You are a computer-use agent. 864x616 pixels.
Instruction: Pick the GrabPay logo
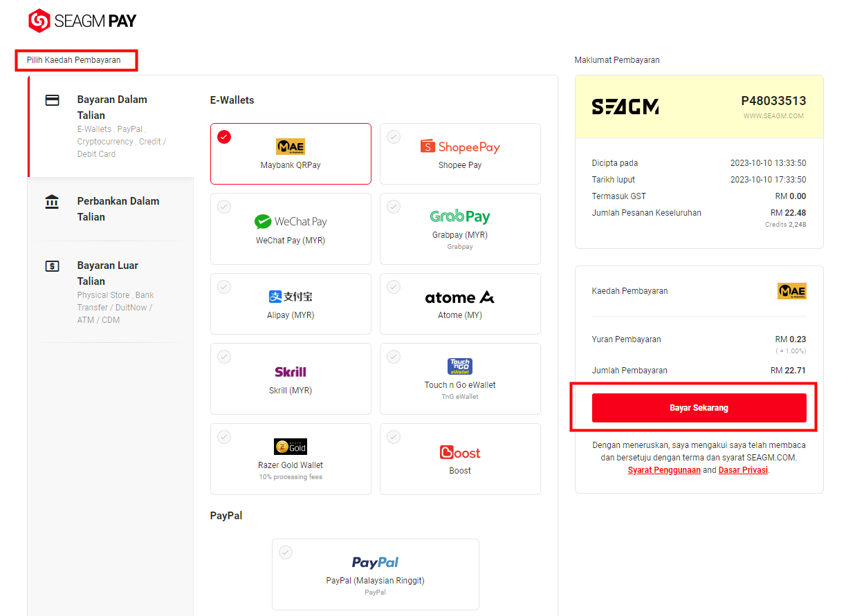pos(460,216)
